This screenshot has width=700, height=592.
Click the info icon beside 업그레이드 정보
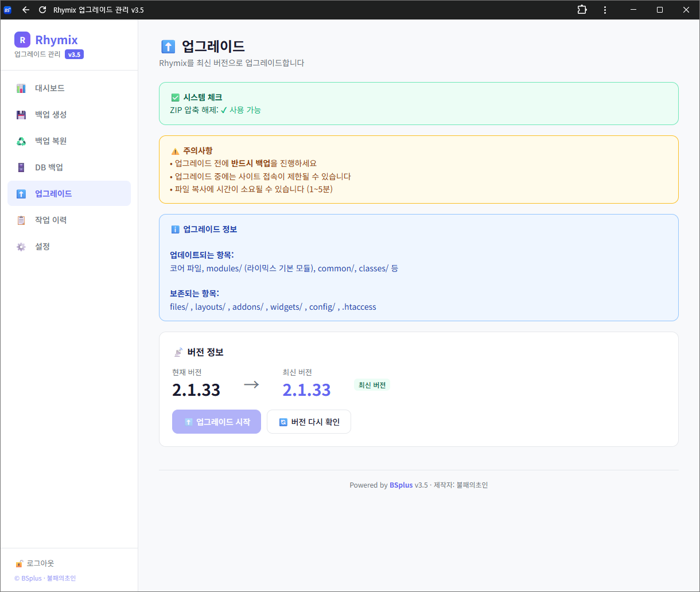click(x=175, y=229)
